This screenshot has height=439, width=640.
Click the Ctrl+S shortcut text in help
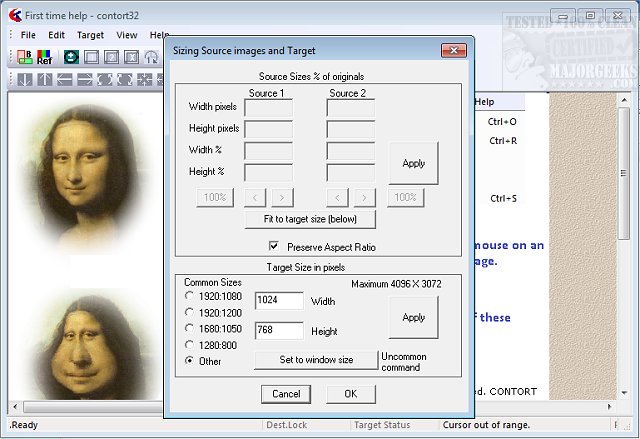(x=503, y=199)
